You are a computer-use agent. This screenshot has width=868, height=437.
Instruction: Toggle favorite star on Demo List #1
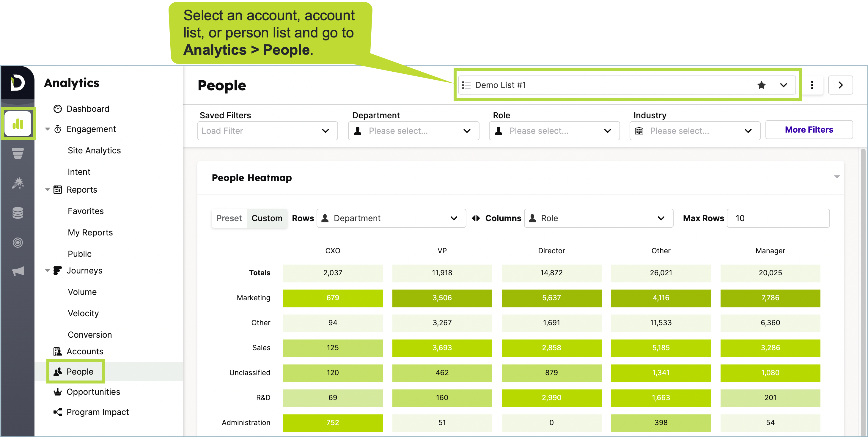tap(761, 85)
